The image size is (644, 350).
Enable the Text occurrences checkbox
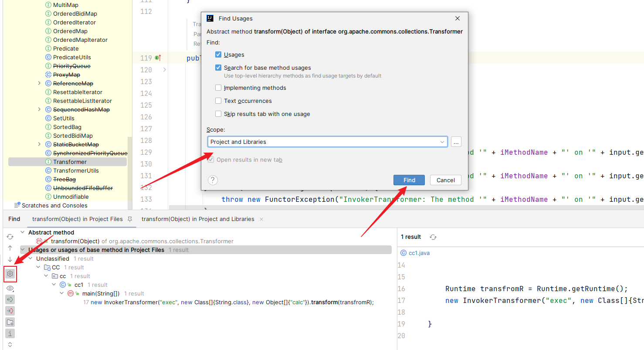pos(218,101)
